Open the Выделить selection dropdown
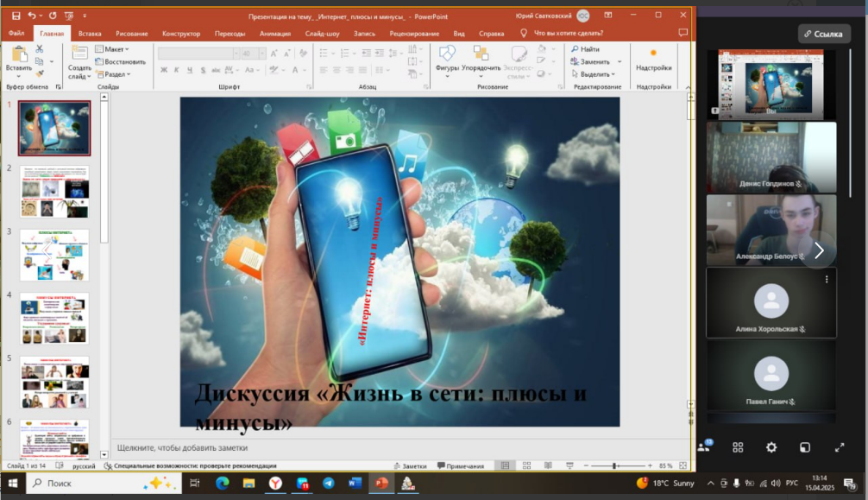The width and height of the screenshot is (868, 500). (594, 74)
